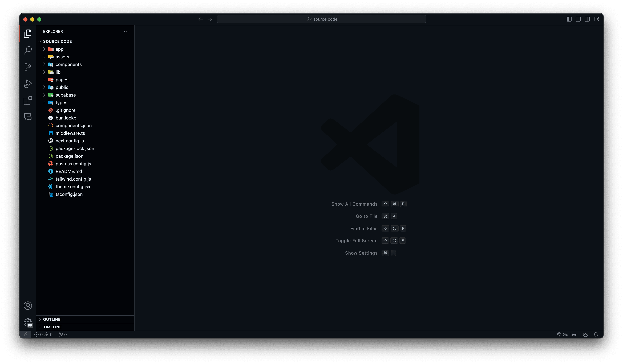Expand the lib folder
623x364 pixels.
coord(85,72)
